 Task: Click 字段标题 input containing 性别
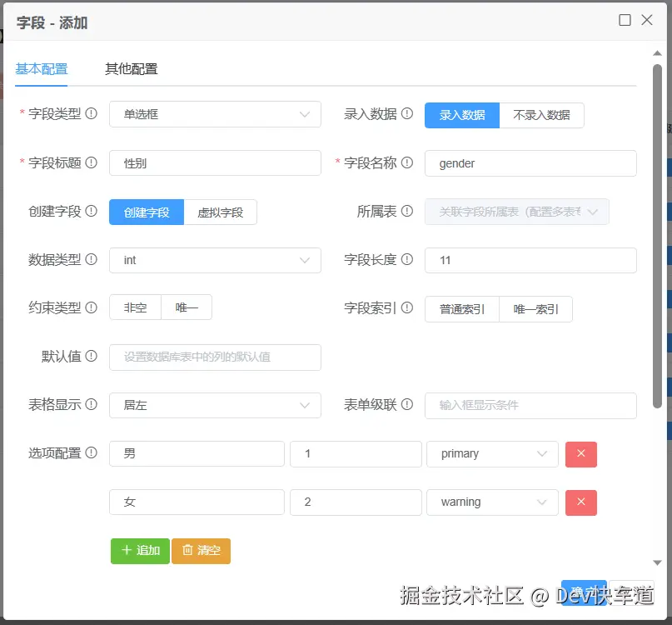coord(215,163)
